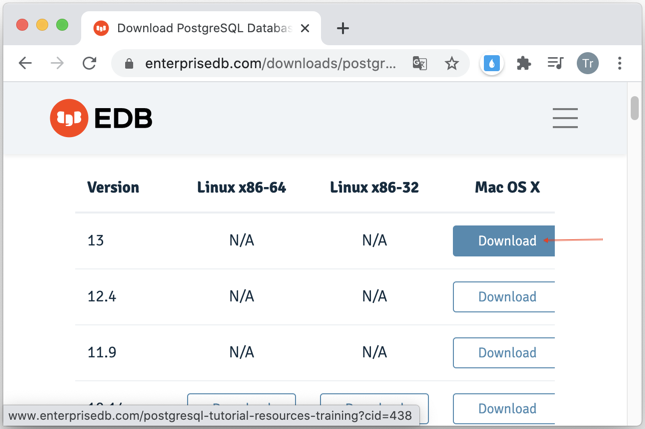Screen dimensions: 645x429
Task: Select version 11.9 cell
Action: click(x=102, y=352)
